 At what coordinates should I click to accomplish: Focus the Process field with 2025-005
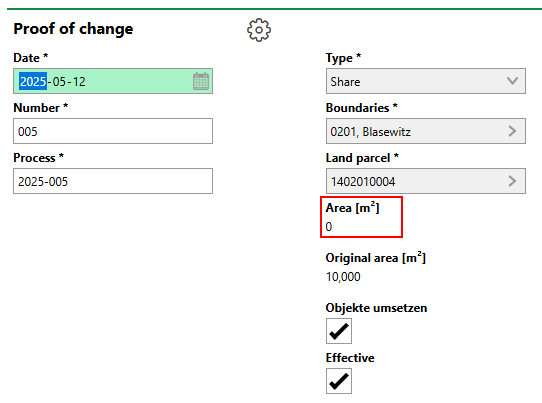pos(113,181)
